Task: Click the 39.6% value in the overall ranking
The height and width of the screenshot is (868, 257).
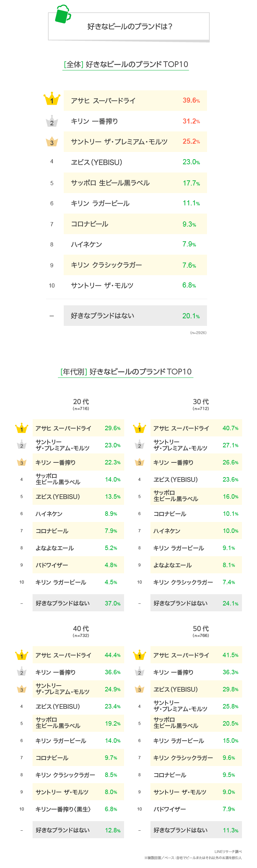Action: point(191,100)
